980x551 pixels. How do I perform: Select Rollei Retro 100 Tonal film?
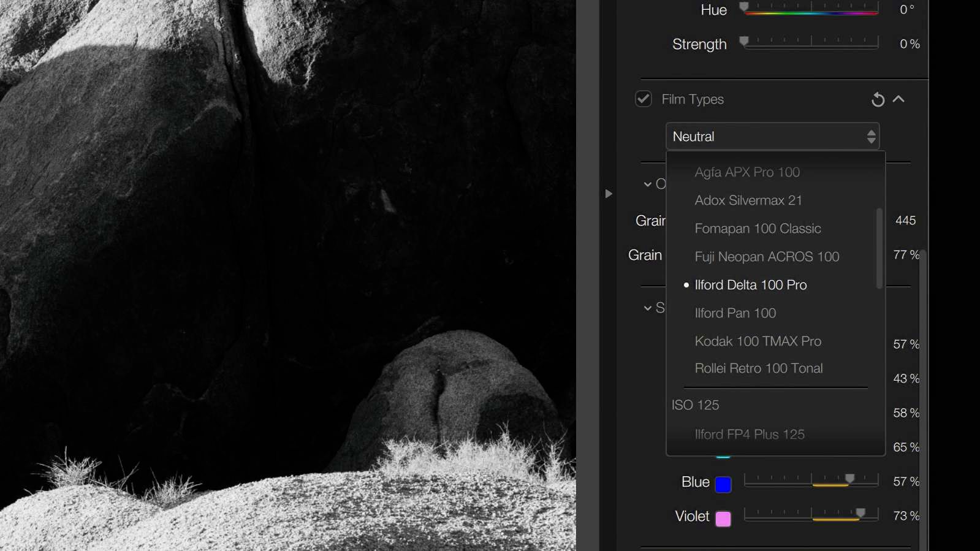[758, 368]
